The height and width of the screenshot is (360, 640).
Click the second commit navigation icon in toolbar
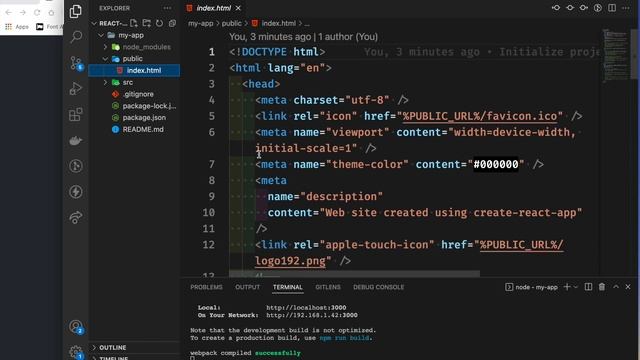coord(570,8)
